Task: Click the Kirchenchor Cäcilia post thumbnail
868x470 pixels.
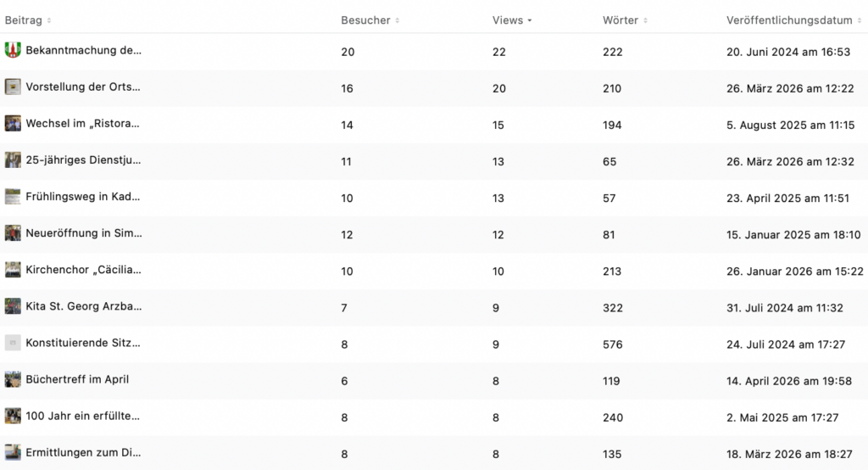Action: coord(13,270)
